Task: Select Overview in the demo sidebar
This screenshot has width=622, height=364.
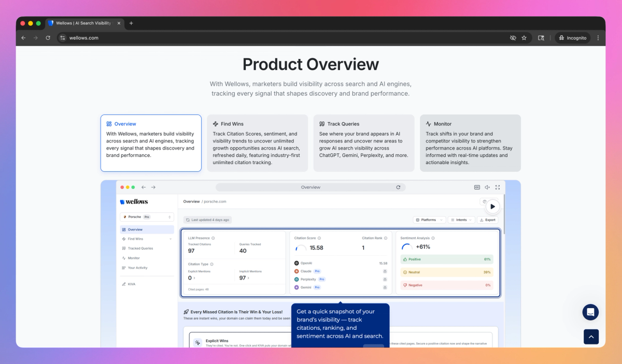Action: (x=147, y=229)
